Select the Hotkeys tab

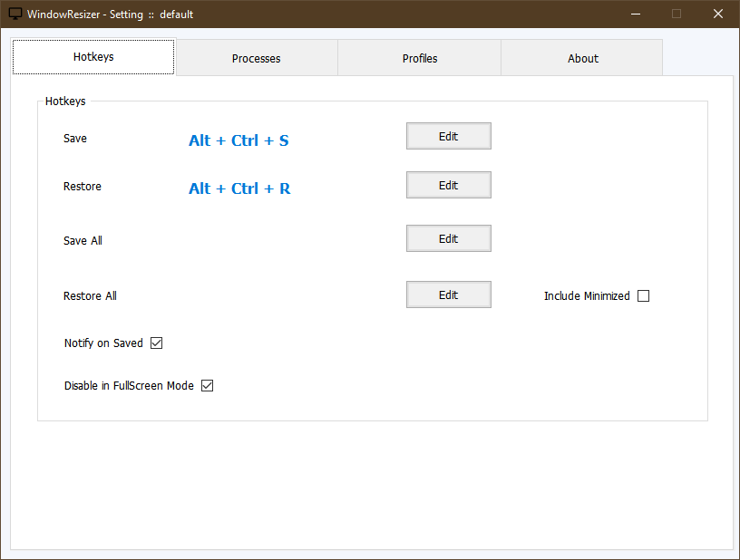pos(93,57)
